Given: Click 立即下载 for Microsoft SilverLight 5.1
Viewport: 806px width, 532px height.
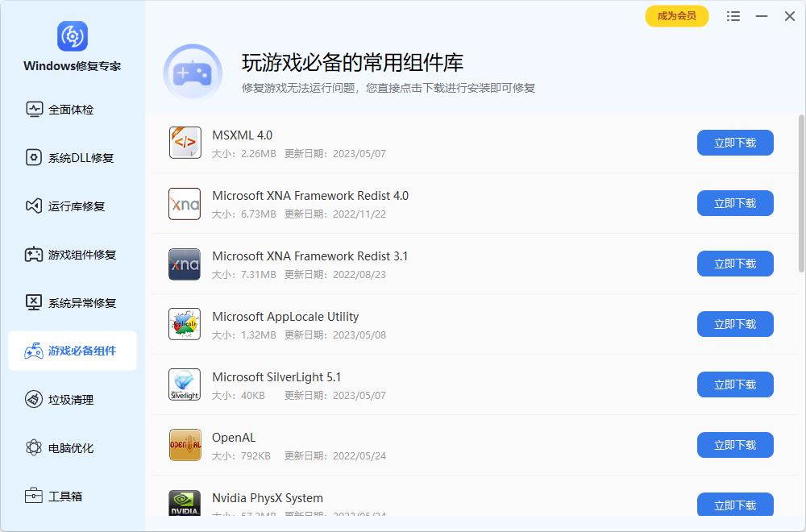Looking at the screenshot, I should point(734,384).
